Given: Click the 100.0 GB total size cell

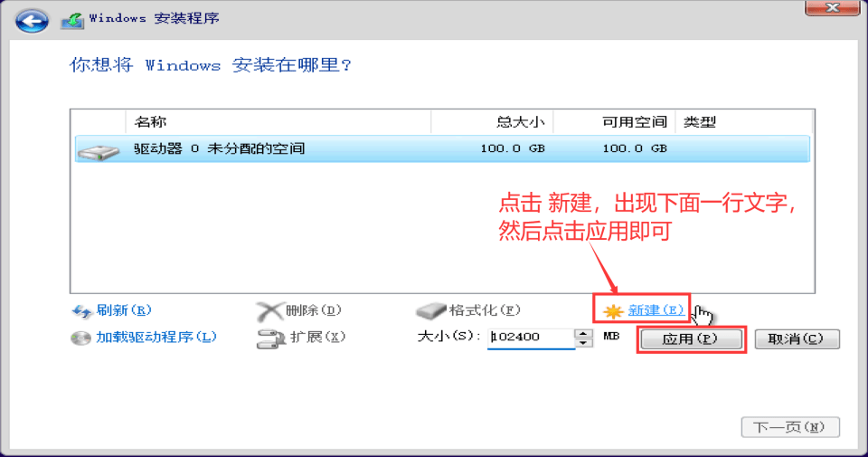Looking at the screenshot, I should tap(513, 148).
